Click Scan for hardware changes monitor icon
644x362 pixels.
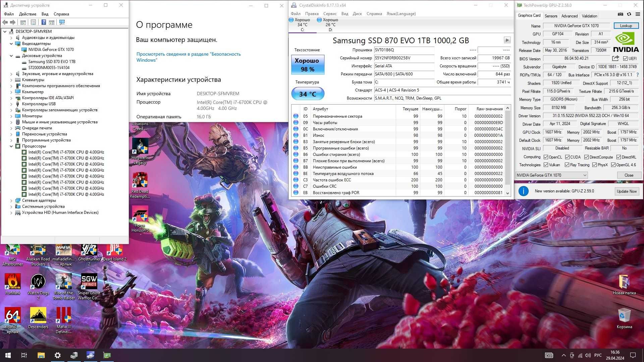62,22
